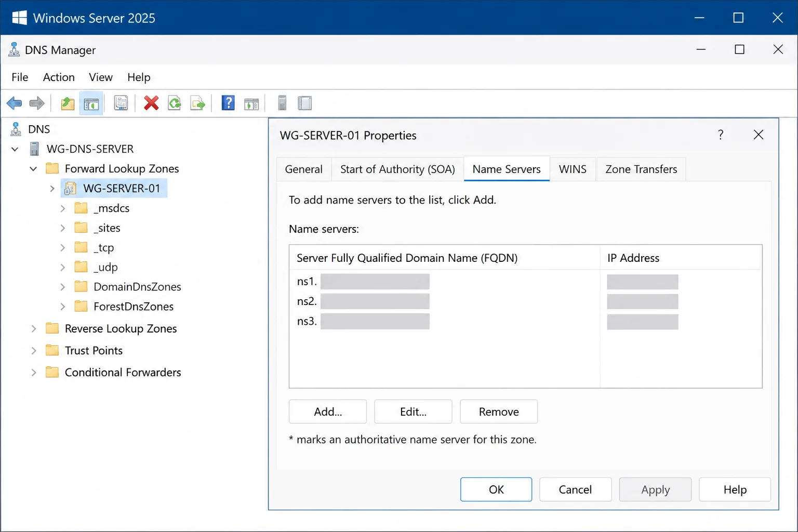Image resolution: width=798 pixels, height=532 pixels.
Task: Click the Back arrow in toolbar
Action: (x=15, y=103)
